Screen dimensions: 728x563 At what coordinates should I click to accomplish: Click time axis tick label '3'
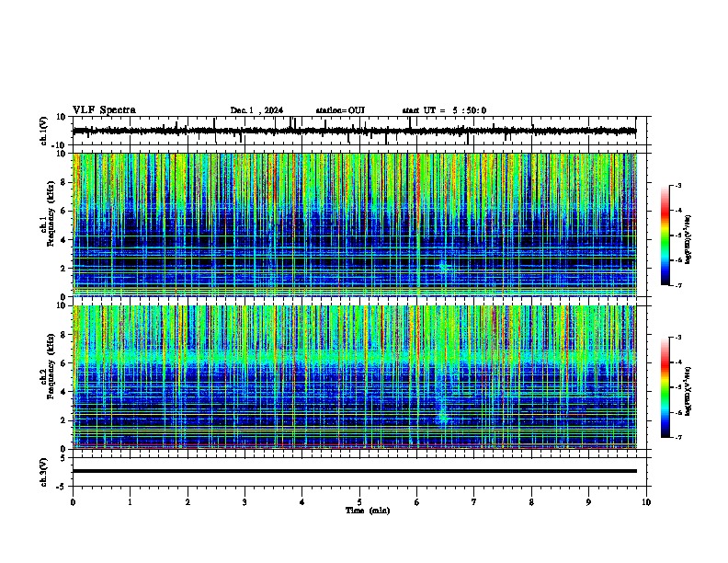[245, 502]
